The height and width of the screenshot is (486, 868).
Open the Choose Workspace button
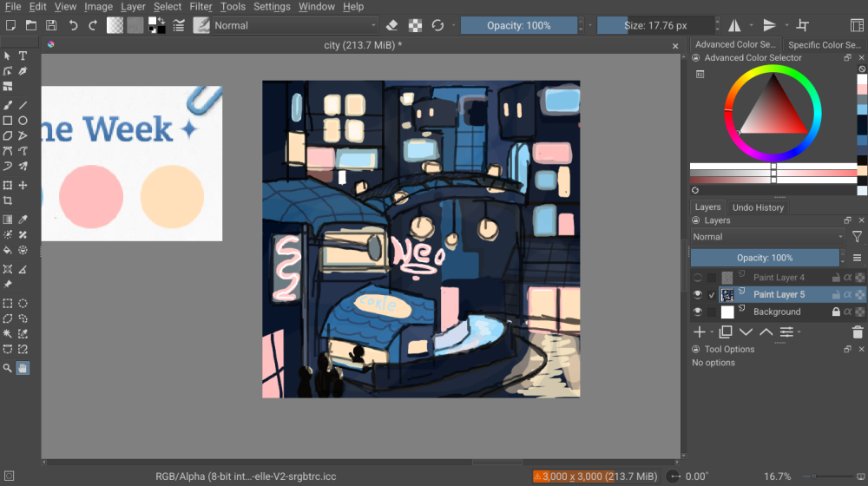857,25
